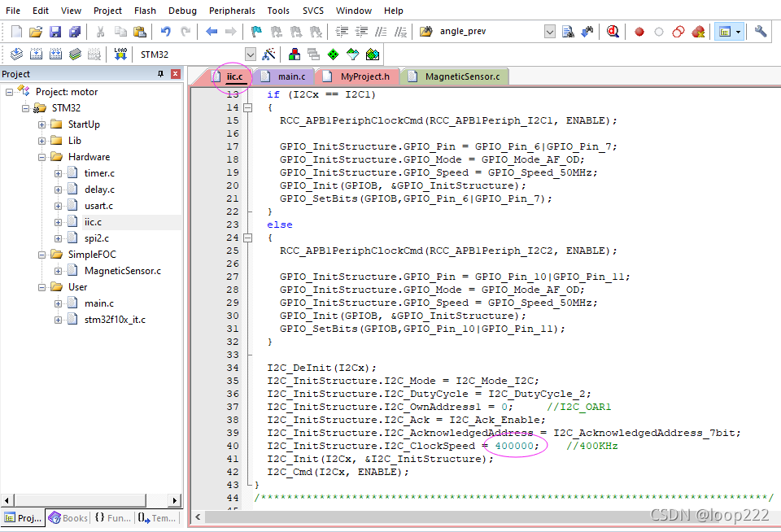Pin the Project panel
This screenshot has height=532, width=781.
point(160,74)
